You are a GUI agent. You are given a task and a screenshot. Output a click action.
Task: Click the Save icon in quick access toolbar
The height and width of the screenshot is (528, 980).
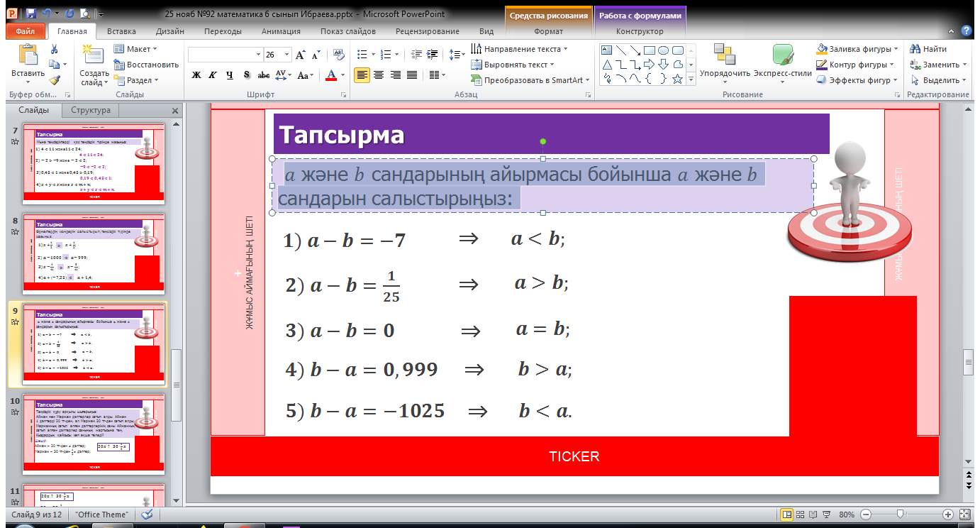30,13
